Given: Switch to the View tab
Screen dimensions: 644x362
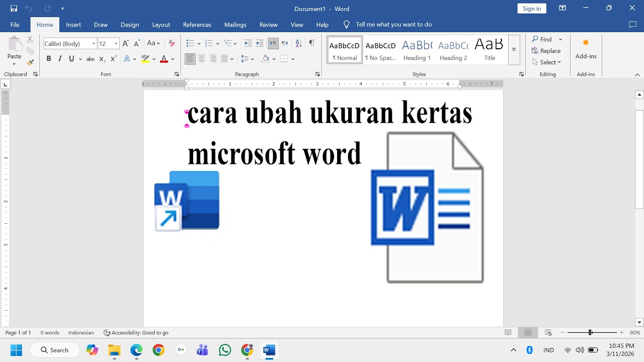Looking at the screenshot, I should point(297,25).
